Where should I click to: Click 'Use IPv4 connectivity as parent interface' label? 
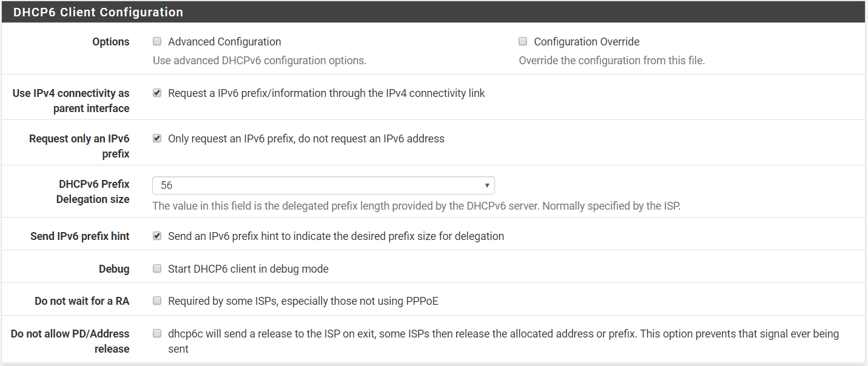pyautogui.click(x=71, y=101)
